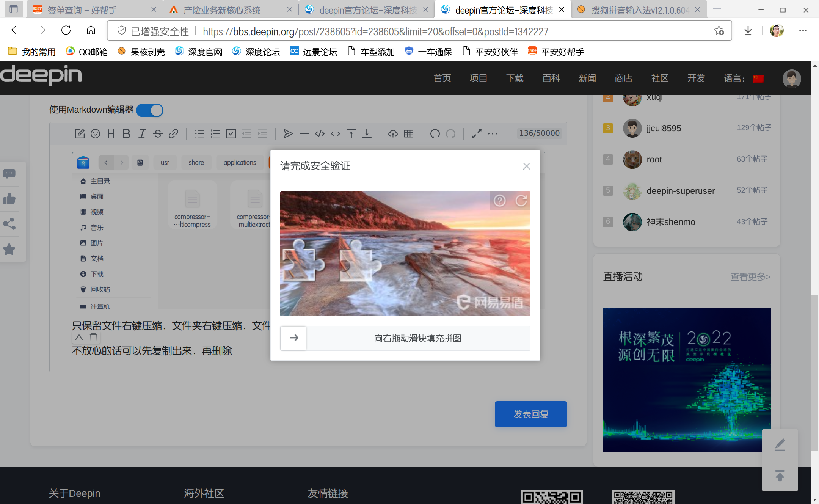The image size is (819, 504).
Task: Click the strikethrough formatting icon
Action: (x=158, y=133)
